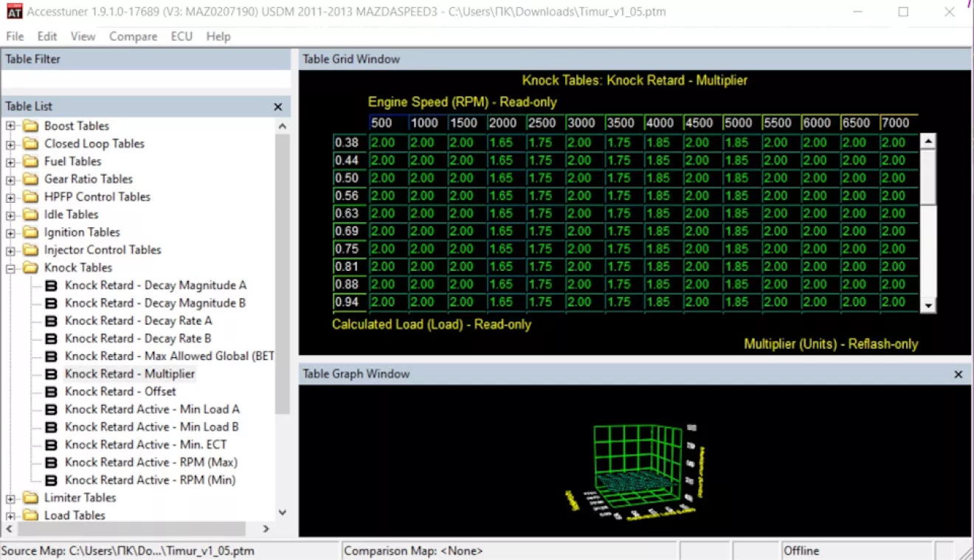Click the Table Filter input field
This screenshot has width=974, height=560.
[146, 80]
